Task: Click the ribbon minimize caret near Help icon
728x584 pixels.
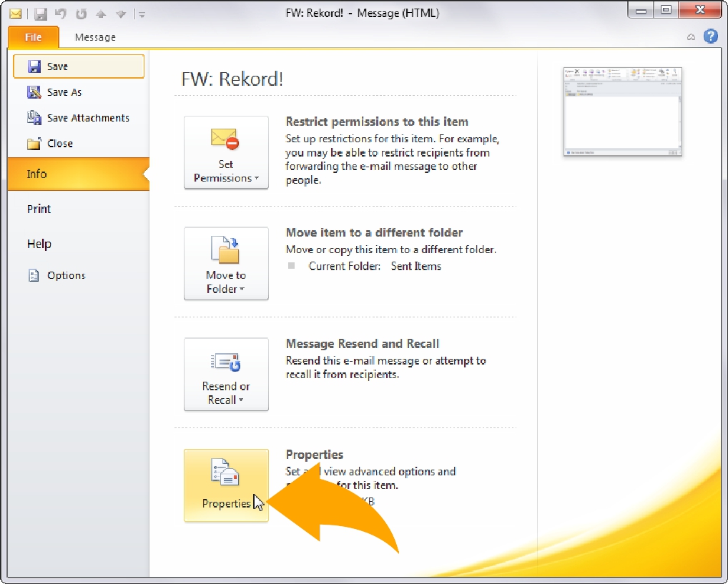Action: coord(692,37)
